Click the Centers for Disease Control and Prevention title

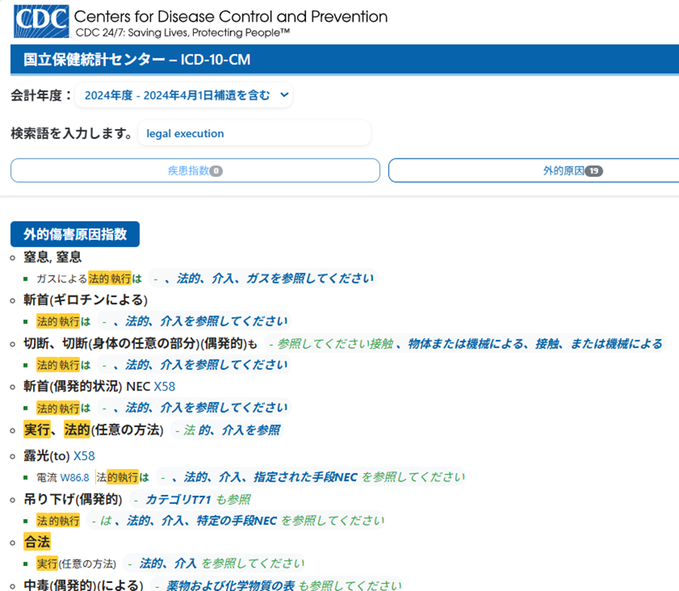(231, 16)
